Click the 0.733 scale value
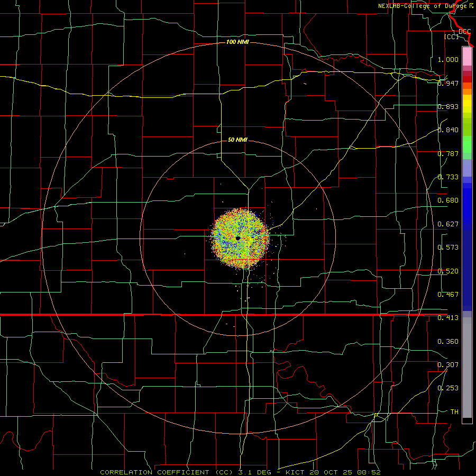 [x=448, y=177]
